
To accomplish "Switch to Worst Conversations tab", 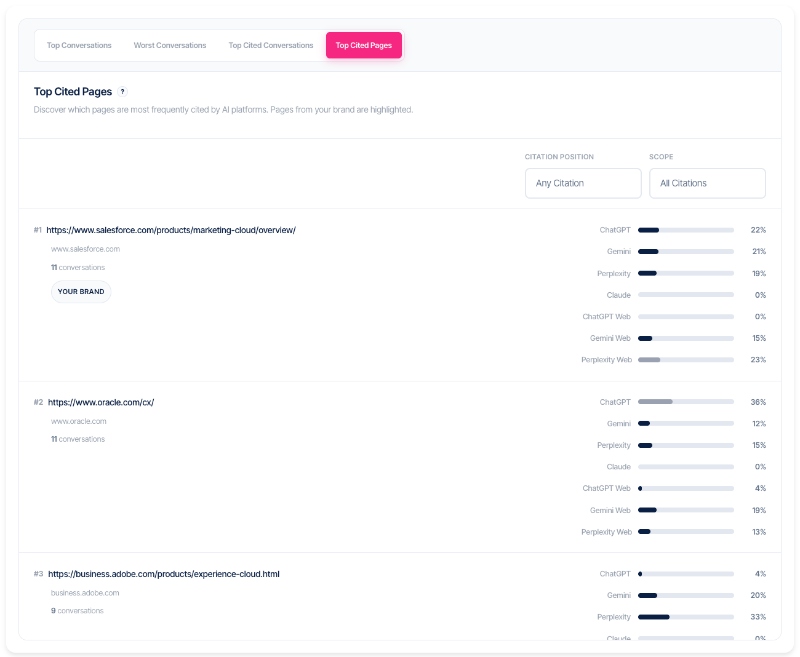I will tap(170, 45).
